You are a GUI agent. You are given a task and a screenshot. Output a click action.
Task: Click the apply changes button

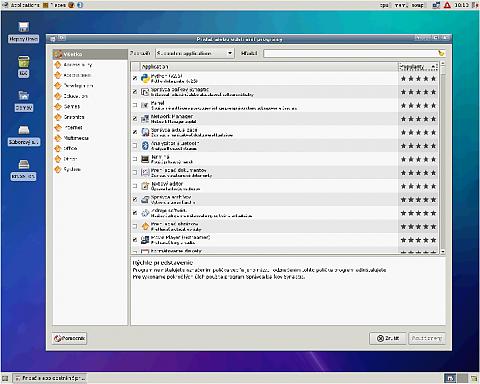426,338
